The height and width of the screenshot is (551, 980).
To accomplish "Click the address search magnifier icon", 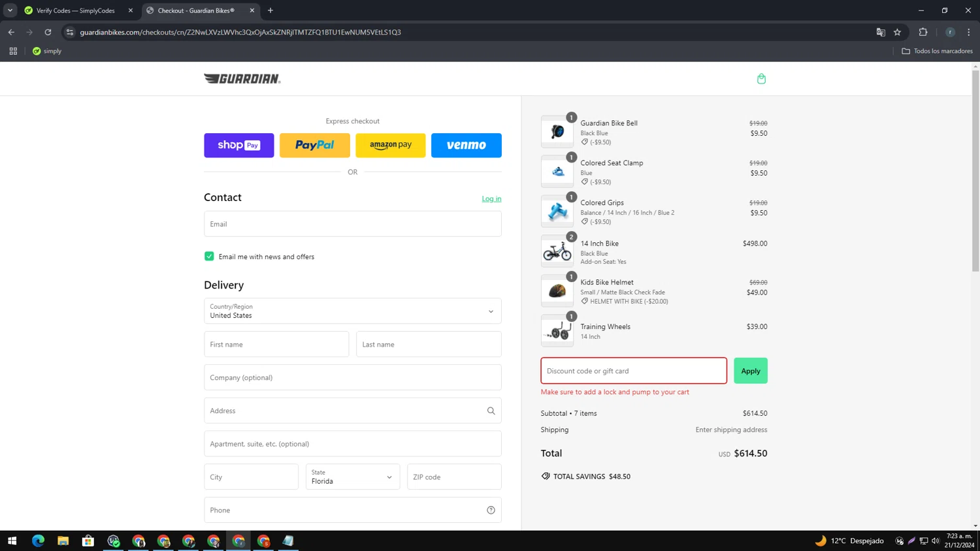I will 491,411.
